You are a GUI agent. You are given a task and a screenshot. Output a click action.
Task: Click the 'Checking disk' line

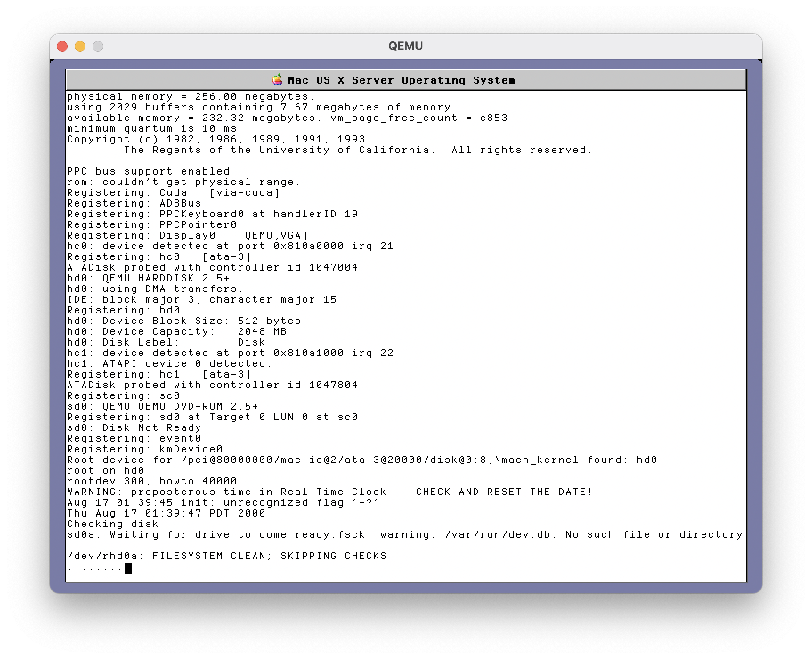point(113,524)
